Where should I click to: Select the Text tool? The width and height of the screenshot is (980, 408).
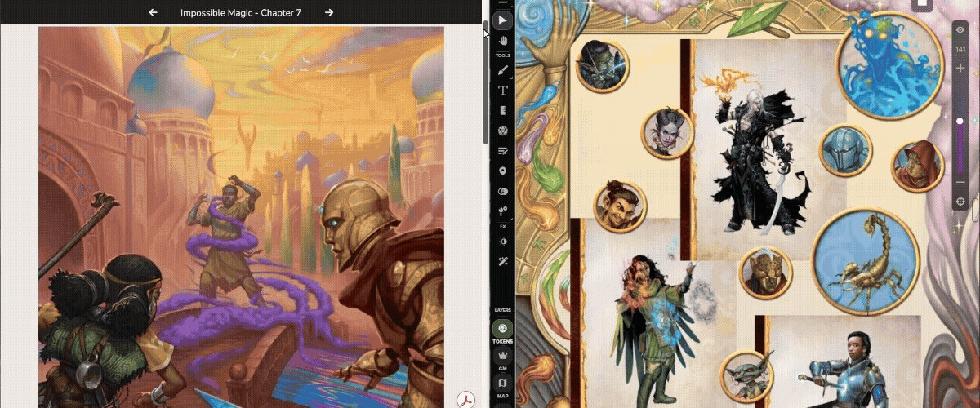[x=503, y=91]
